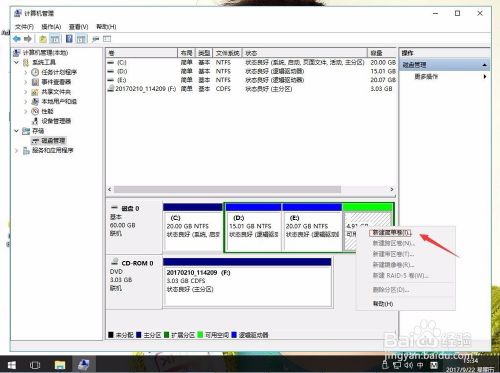The width and height of the screenshot is (500, 373).
Task: Collapse the 存储 tree node
Action: (x=17, y=131)
